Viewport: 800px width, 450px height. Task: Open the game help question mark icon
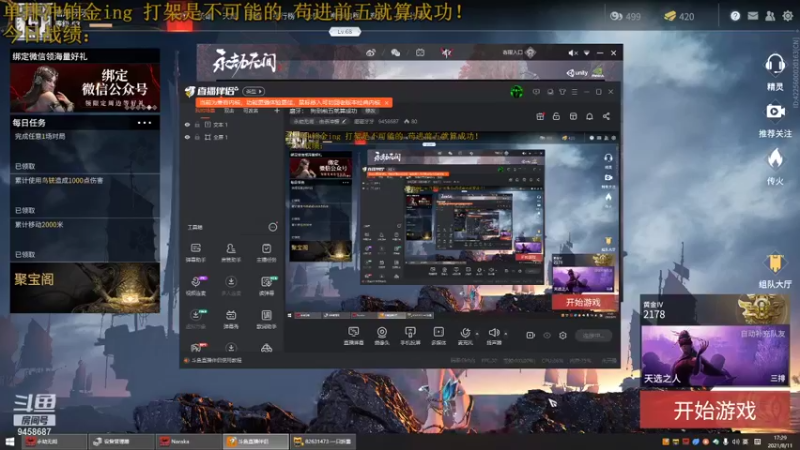coord(735,16)
